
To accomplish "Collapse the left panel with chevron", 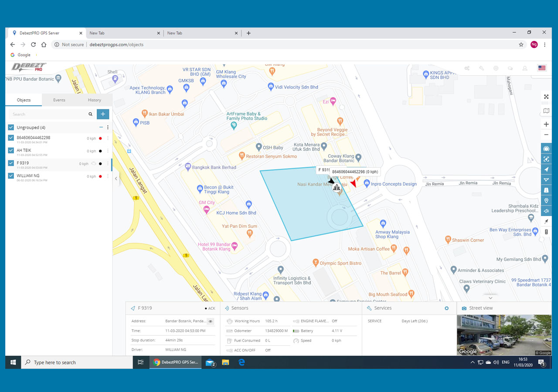I will pos(116,179).
